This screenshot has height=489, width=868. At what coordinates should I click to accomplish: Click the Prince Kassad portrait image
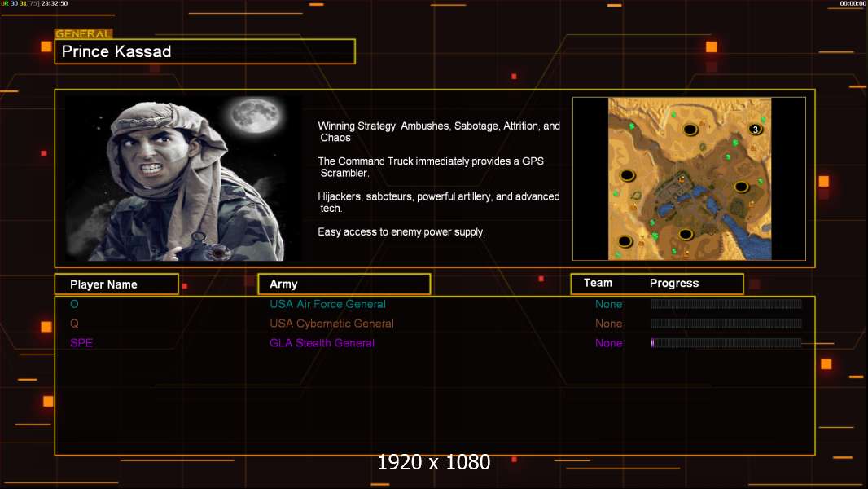183,178
